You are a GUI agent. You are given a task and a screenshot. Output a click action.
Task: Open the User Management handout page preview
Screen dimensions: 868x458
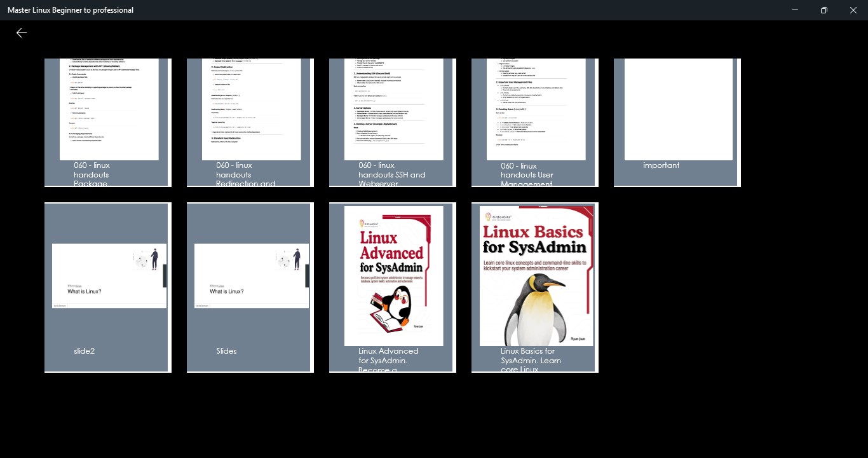tap(536, 108)
